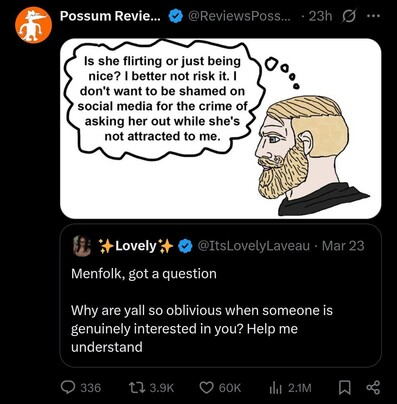Bookmark this post
This screenshot has width=397, height=404.
(344, 388)
